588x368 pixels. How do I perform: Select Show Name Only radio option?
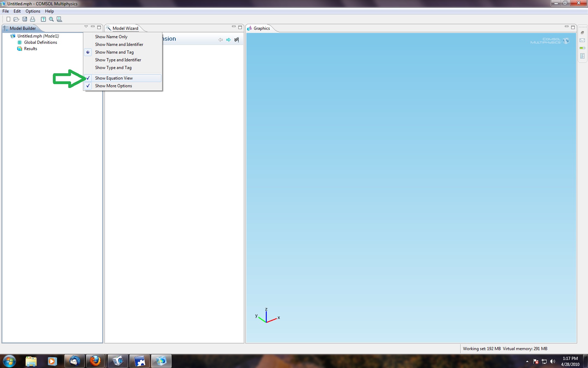click(x=111, y=37)
